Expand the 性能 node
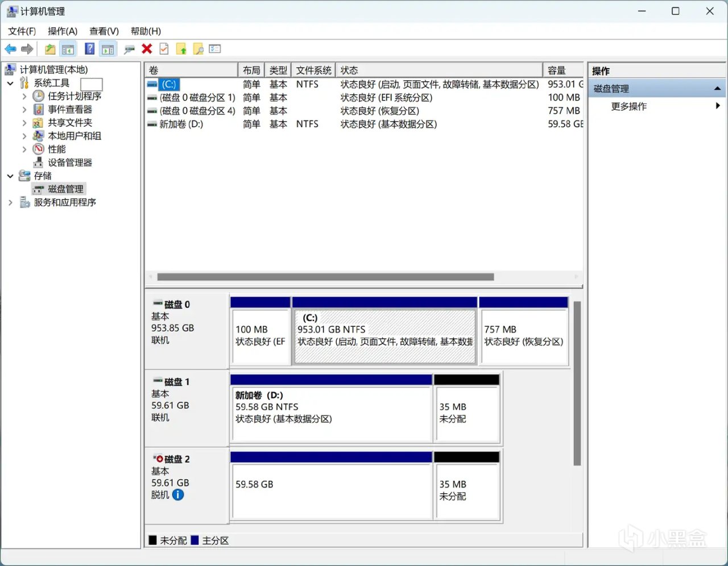Image resolution: width=728 pixels, height=566 pixels. (x=24, y=149)
